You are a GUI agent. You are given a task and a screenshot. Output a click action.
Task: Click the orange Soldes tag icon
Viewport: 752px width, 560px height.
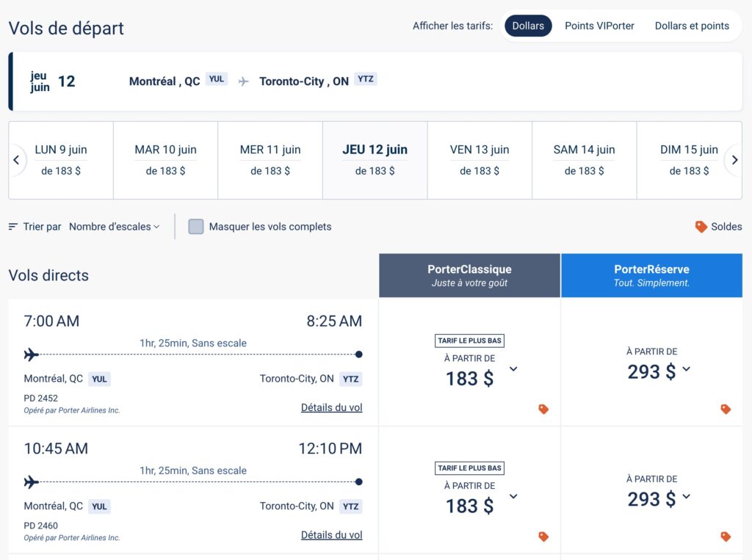(x=701, y=227)
